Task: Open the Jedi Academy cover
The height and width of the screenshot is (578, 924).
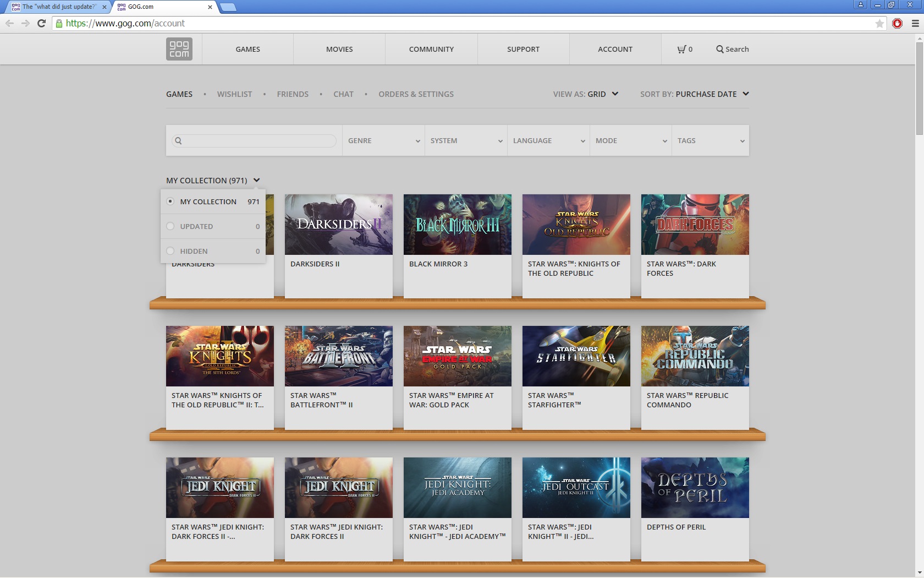Action: click(x=458, y=488)
